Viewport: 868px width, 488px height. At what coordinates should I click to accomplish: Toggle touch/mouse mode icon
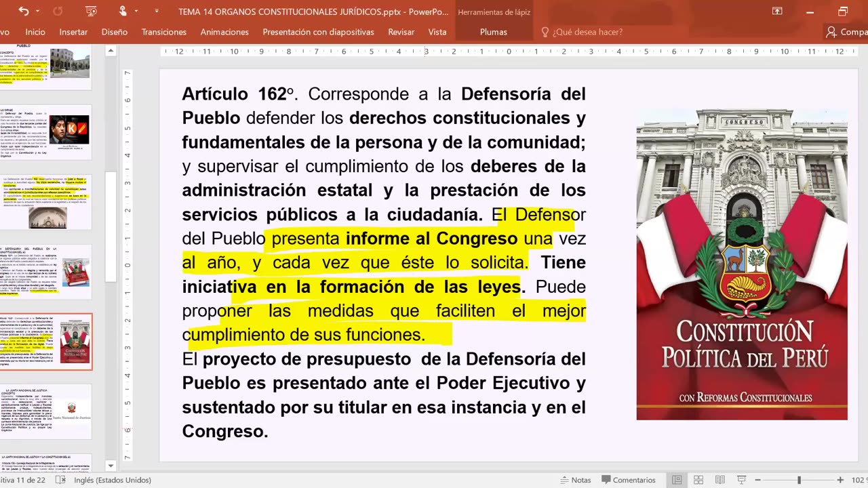pyautogui.click(x=123, y=12)
